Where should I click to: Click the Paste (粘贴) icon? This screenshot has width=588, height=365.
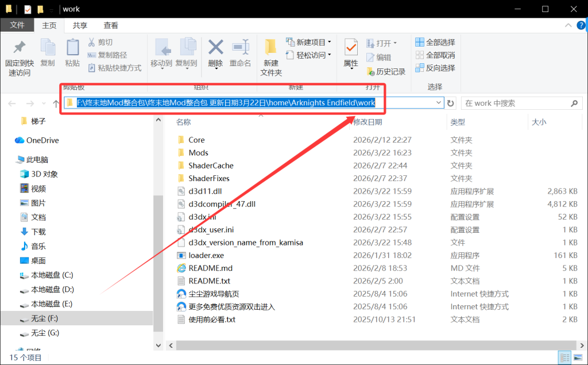click(71, 51)
